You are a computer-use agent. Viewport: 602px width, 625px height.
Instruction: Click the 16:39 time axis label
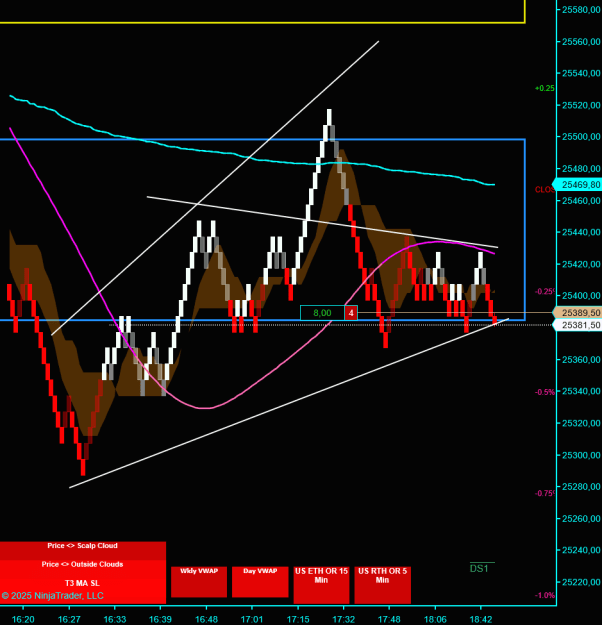click(160, 619)
